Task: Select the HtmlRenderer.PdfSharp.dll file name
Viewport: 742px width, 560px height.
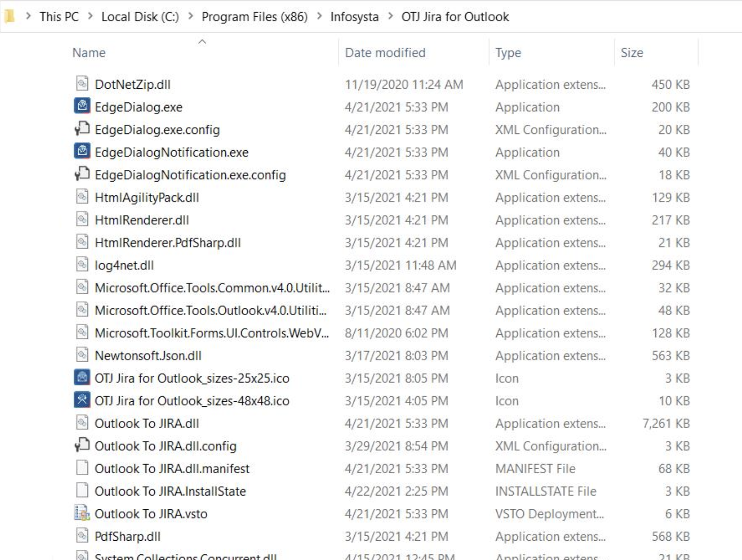Action: point(167,242)
